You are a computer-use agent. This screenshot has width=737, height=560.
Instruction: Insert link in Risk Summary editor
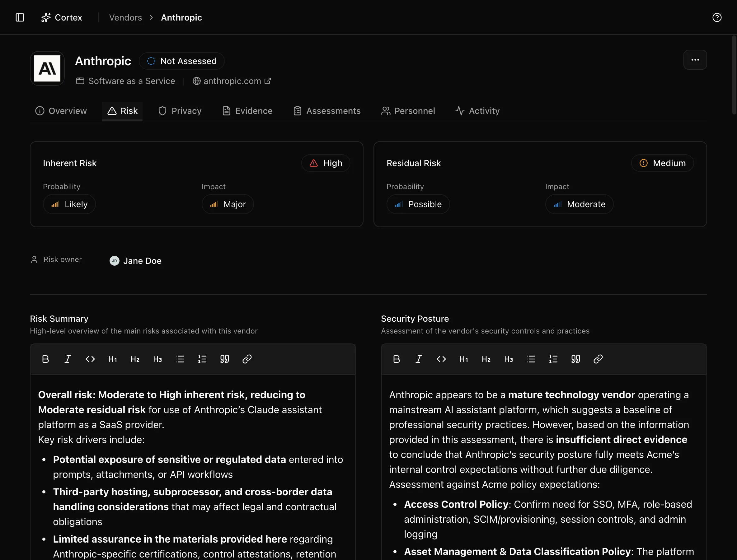coord(247,359)
